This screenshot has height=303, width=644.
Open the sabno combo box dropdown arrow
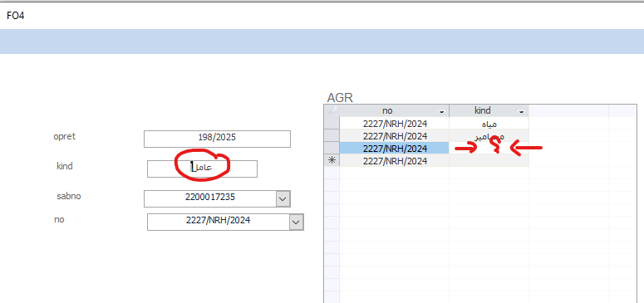tap(283, 198)
